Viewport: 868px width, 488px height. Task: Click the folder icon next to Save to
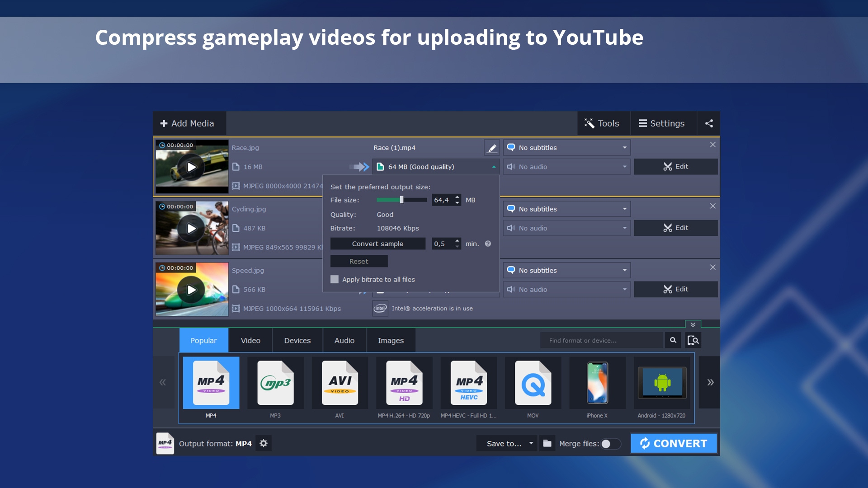pyautogui.click(x=547, y=443)
